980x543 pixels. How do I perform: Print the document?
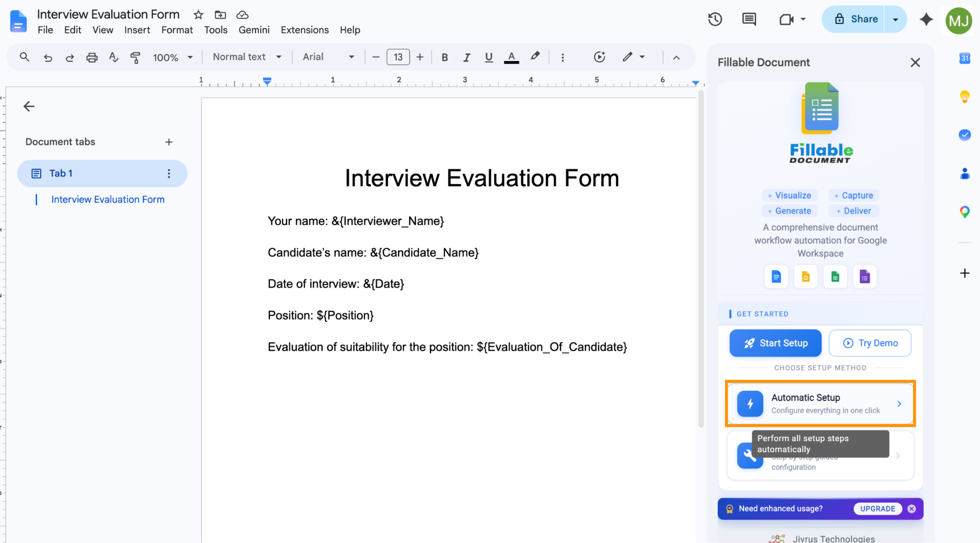[91, 57]
